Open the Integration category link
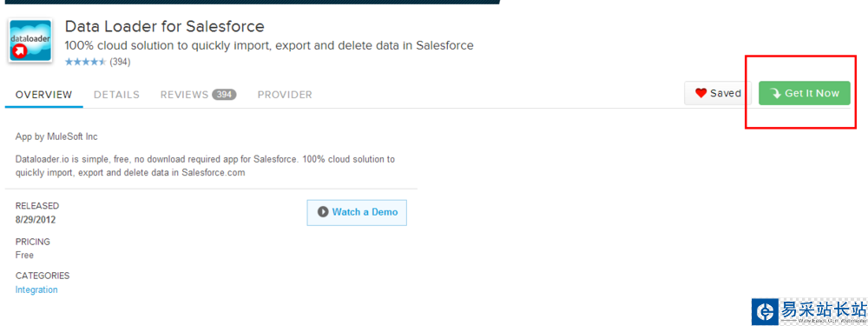The height and width of the screenshot is (326, 868). coord(36,289)
